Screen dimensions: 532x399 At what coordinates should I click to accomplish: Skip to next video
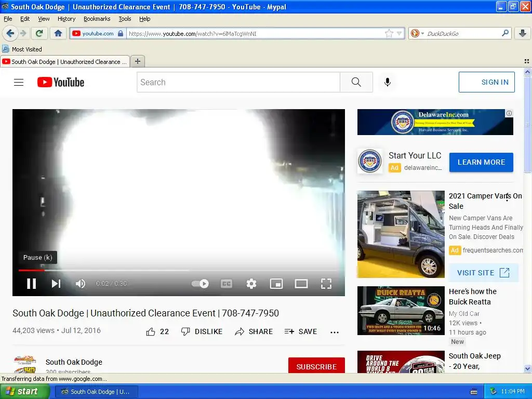[x=56, y=284]
